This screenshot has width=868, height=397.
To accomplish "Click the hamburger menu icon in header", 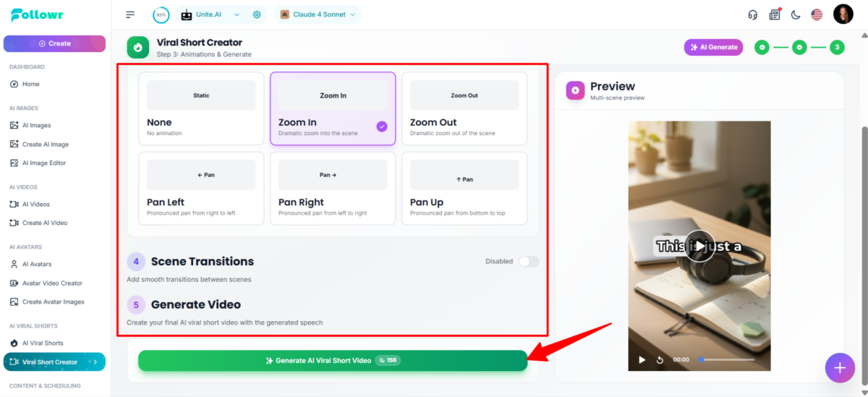I will (130, 14).
